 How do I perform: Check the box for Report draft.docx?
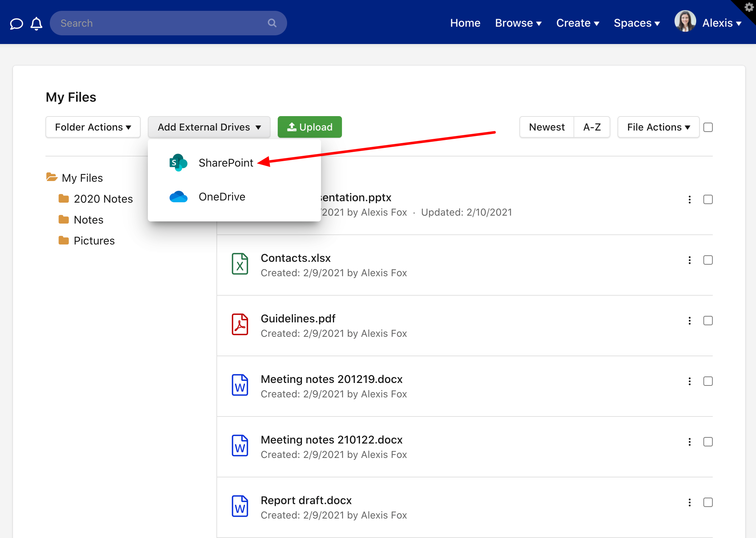[708, 503]
